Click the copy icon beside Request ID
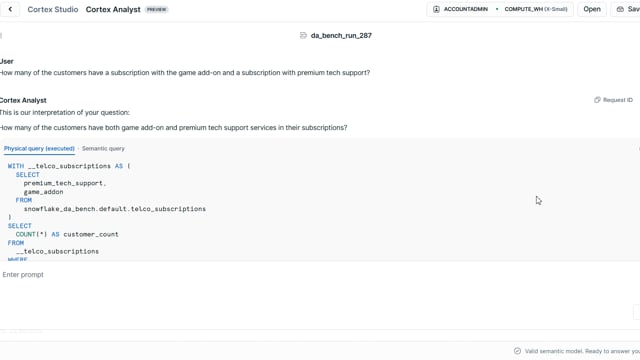Screen dimensions: 640x360 click(x=597, y=100)
